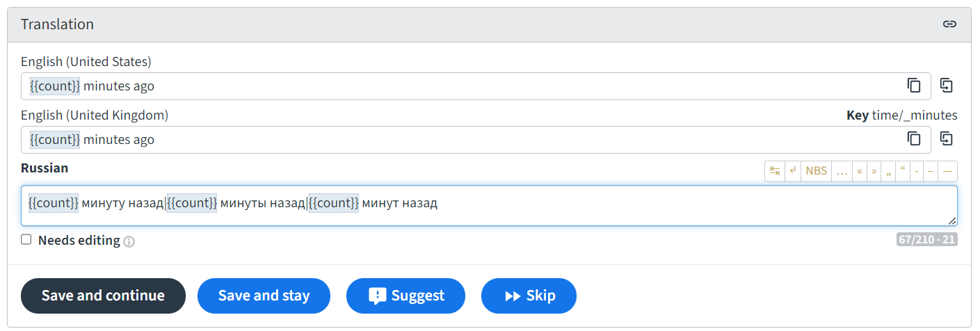Insert left guillemet « character
This screenshot has width=980, height=331.
coord(860,171)
